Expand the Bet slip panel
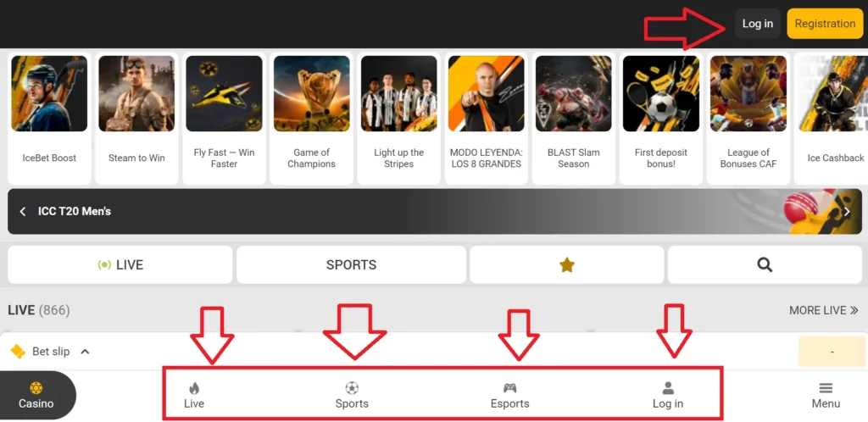The height and width of the screenshot is (422, 868). click(50, 351)
